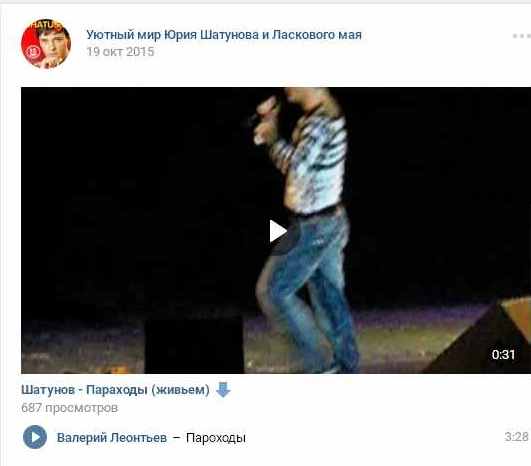Open the community avatar picture
This screenshot has height=466, width=531.
pos(46,44)
